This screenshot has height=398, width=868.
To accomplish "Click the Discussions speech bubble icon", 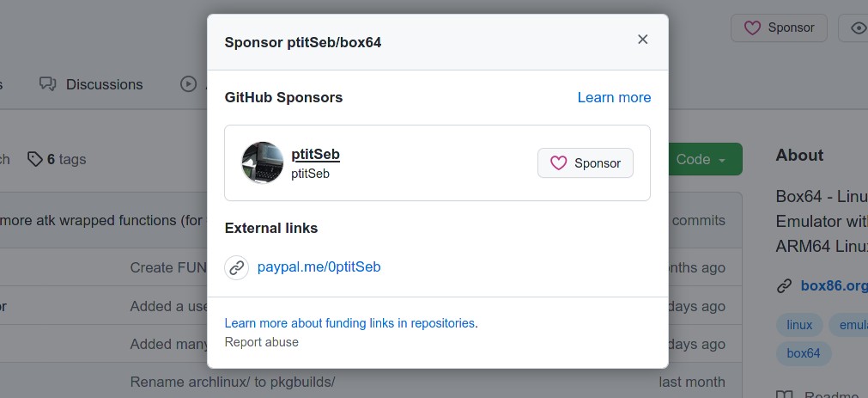I will click(x=47, y=84).
